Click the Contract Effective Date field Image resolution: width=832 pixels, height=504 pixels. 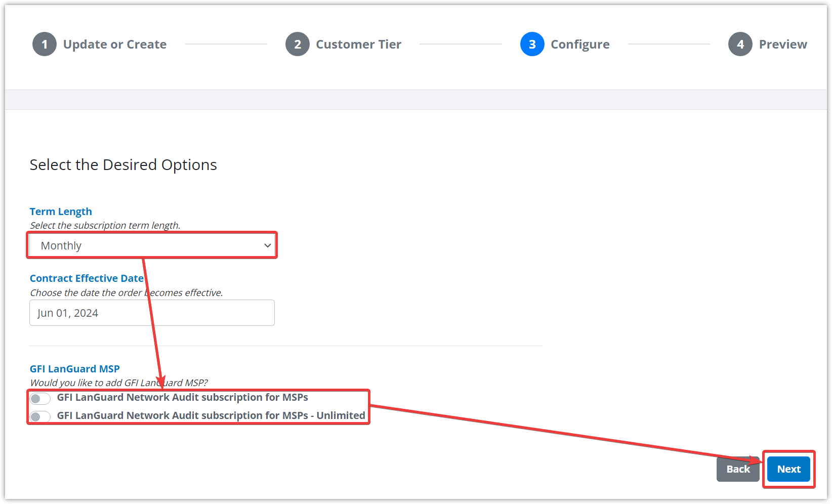152,313
